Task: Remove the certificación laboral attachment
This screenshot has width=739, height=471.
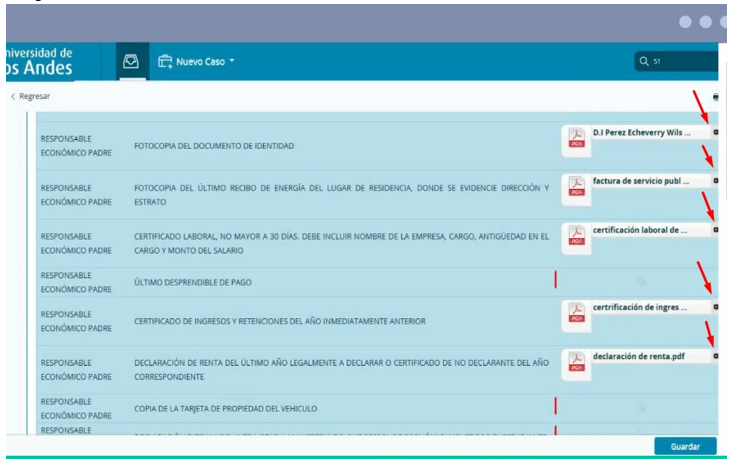Action: pos(715,230)
